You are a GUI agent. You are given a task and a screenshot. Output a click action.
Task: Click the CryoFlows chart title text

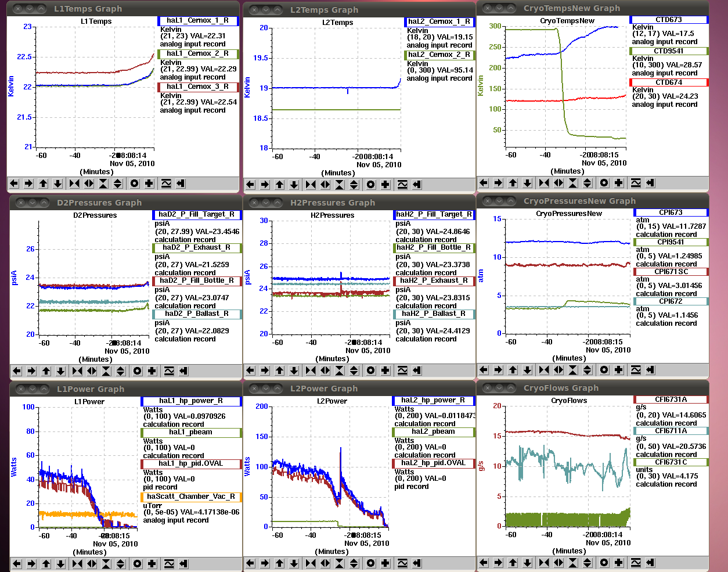[569, 401]
